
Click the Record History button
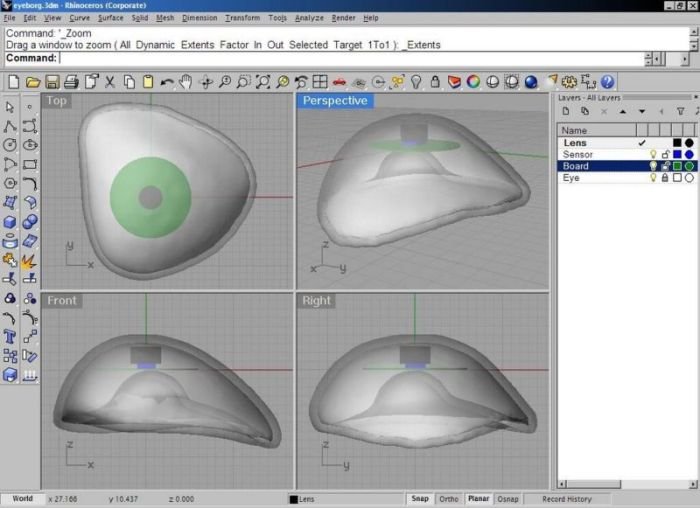click(567, 499)
